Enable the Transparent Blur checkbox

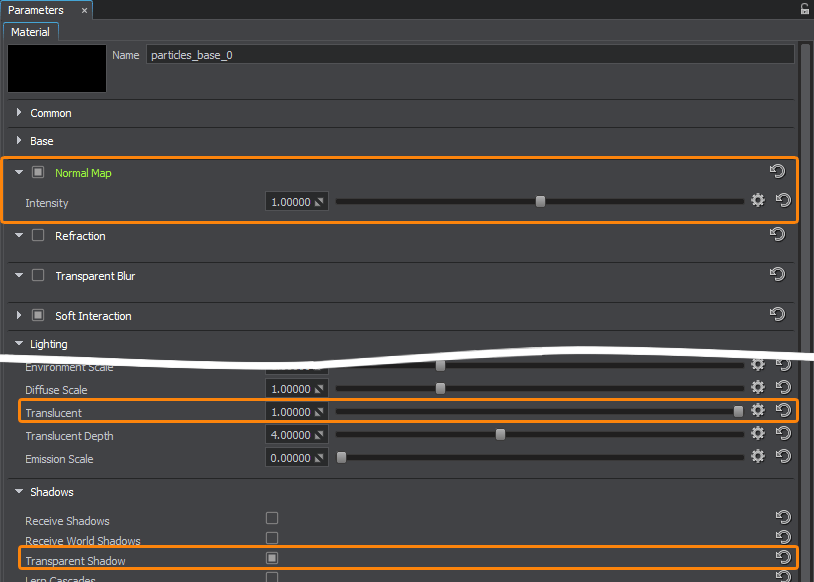pyautogui.click(x=38, y=275)
